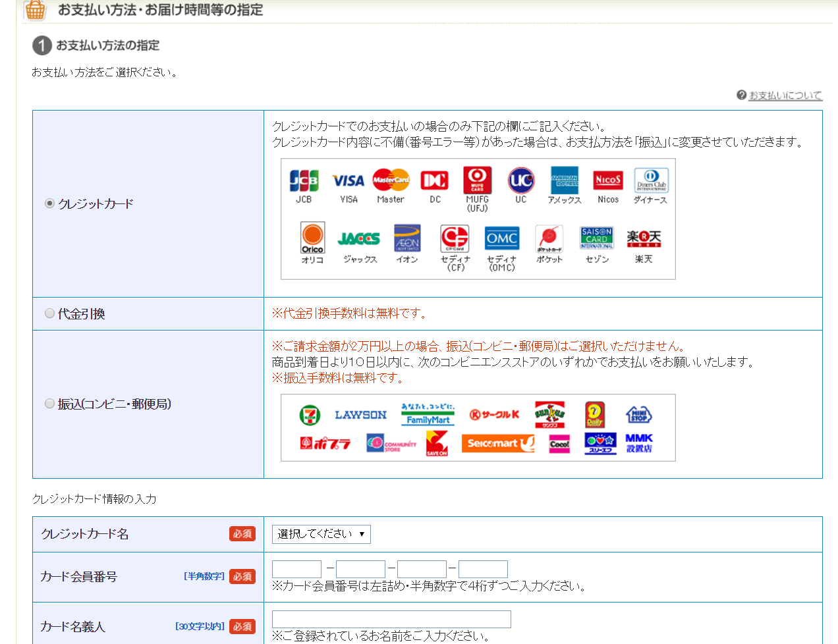Click the お支払い方法をご選択ください。 instruction text
The image size is (838, 644).
tap(106, 72)
